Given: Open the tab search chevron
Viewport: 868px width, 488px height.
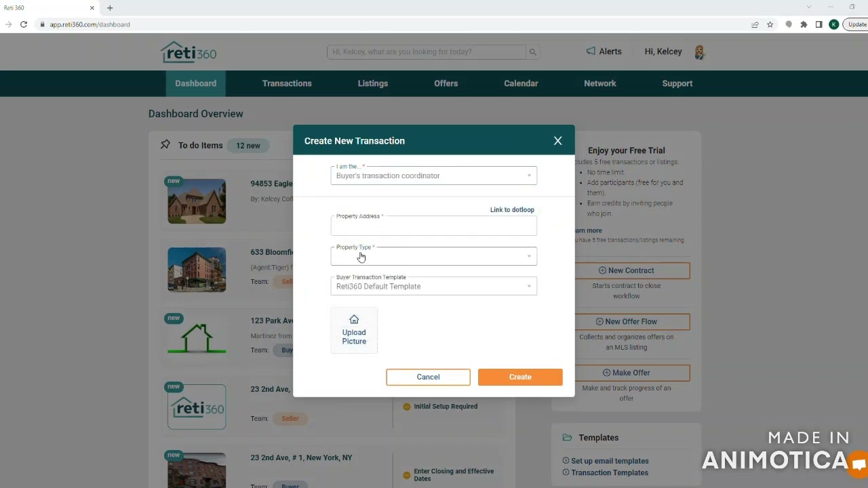Looking at the screenshot, I should tap(809, 7).
